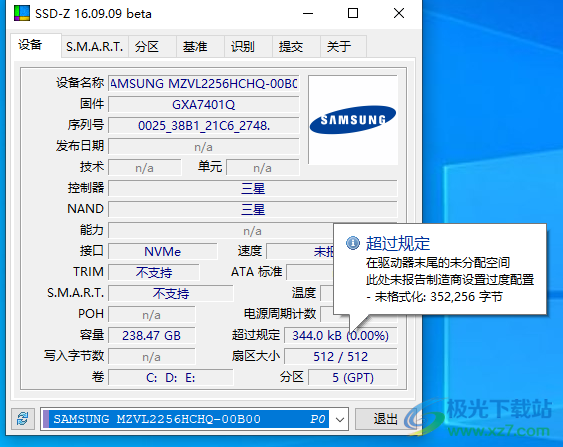Click the refresh devices icon button
The width and height of the screenshot is (563, 447).
23,419
